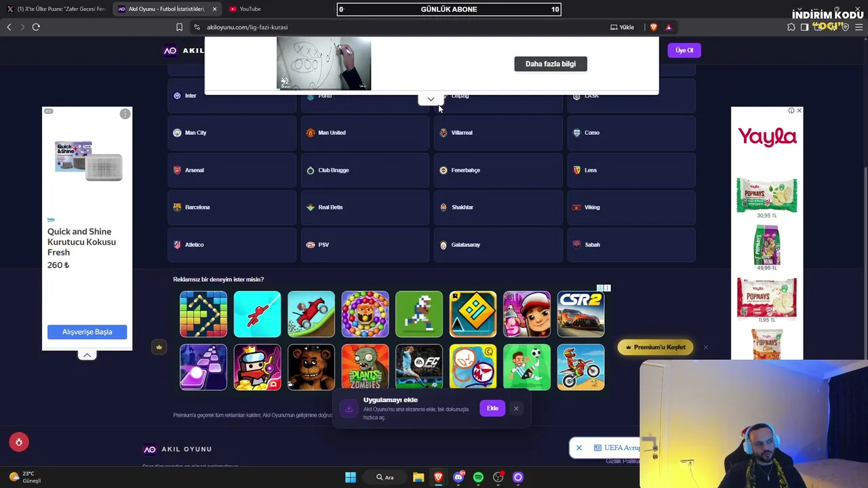Click the Brave Shields icon in address bar
The image size is (868, 488).
[x=654, y=27]
